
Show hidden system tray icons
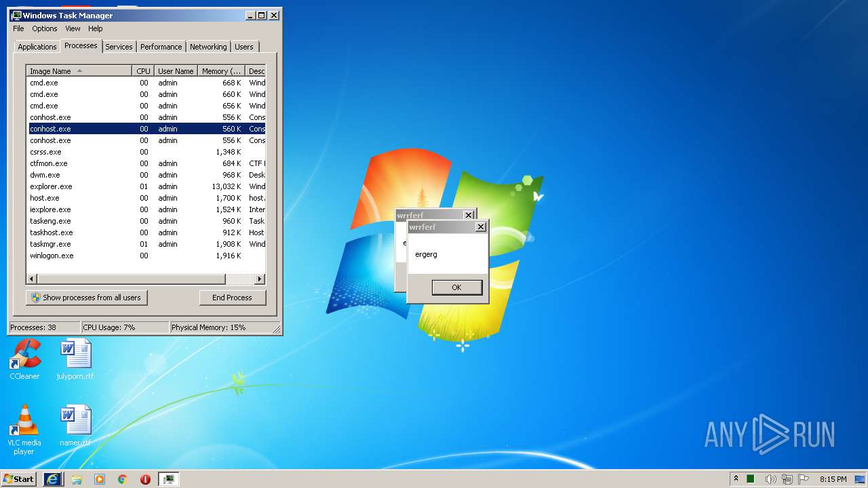click(x=736, y=479)
